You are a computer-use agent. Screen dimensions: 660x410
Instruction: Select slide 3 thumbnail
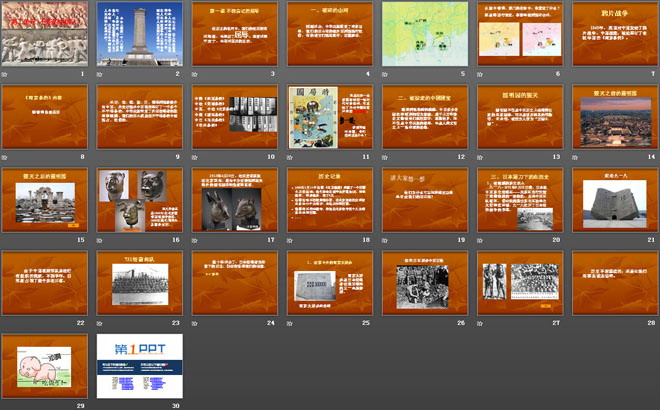[x=235, y=34]
